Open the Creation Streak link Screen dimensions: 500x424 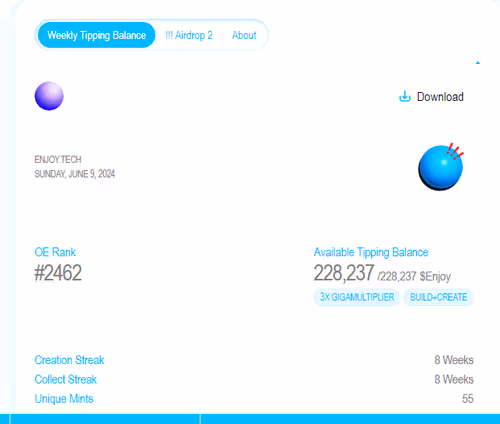coord(69,360)
